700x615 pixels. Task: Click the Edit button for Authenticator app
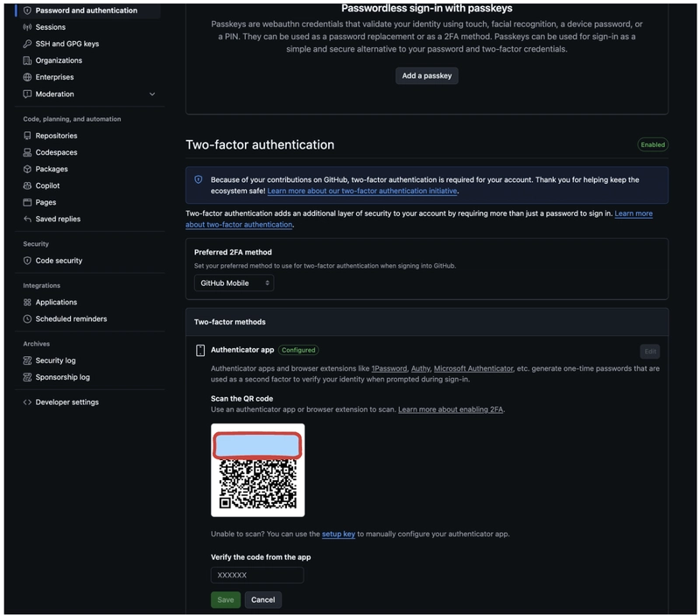coord(650,351)
